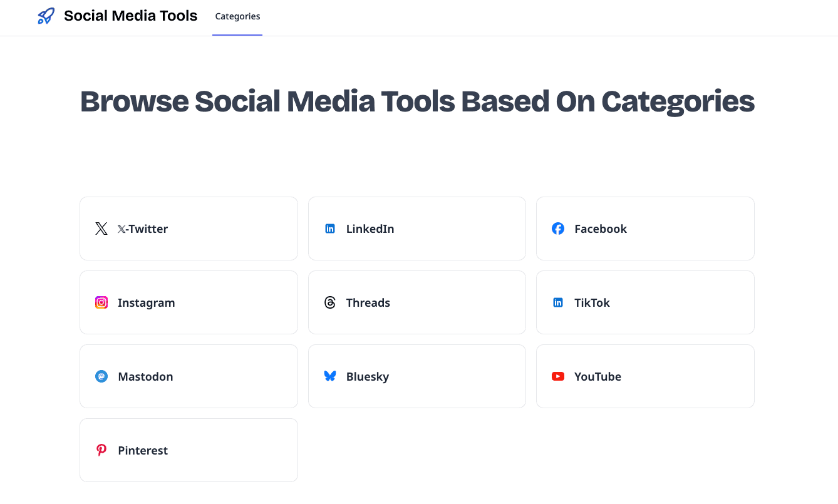Screen dimensions: 838x504
Task: Open the Threads category card
Action: [416, 302]
